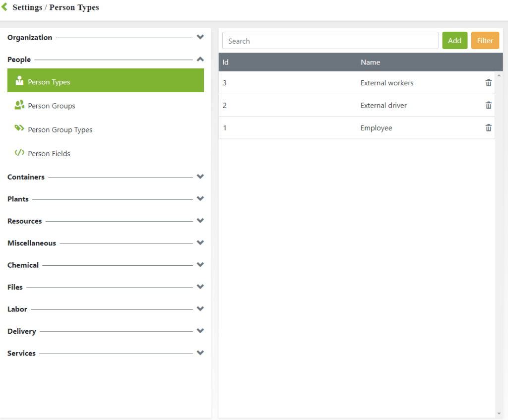The height and width of the screenshot is (420, 508).
Task: Expand the Delivery section chevron
Action: coord(200,331)
